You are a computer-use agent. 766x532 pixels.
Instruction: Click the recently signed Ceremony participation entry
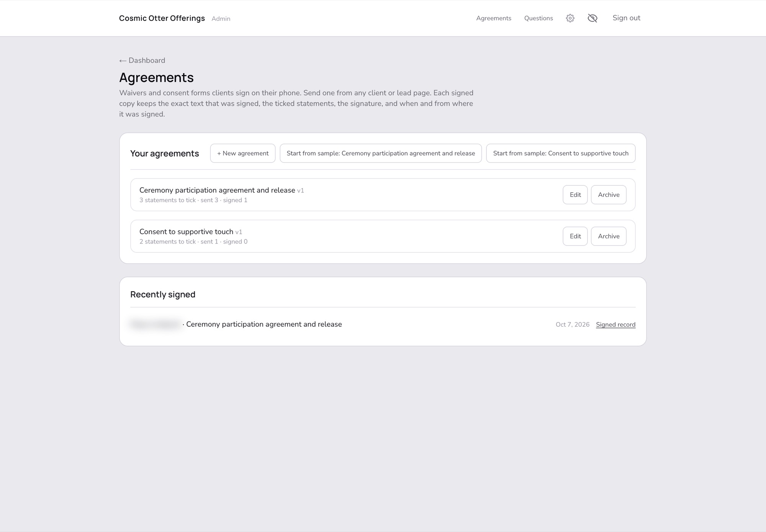pos(264,324)
